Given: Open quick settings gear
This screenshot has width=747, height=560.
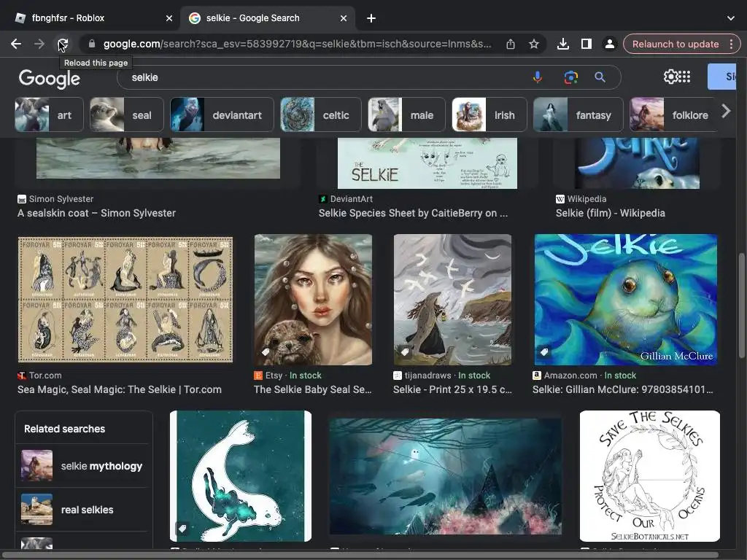Looking at the screenshot, I should pyautogui.click(x=670, y=77).
